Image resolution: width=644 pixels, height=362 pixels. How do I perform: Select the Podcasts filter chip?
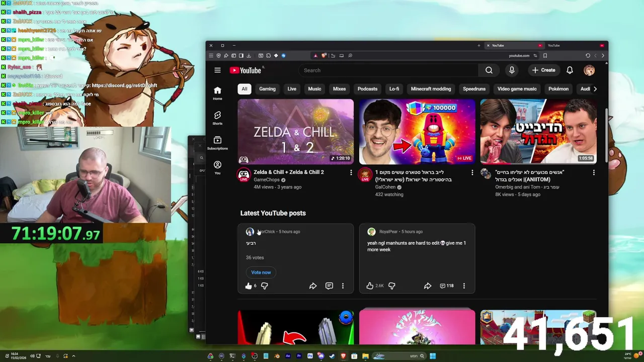click(x=367, y=89)
